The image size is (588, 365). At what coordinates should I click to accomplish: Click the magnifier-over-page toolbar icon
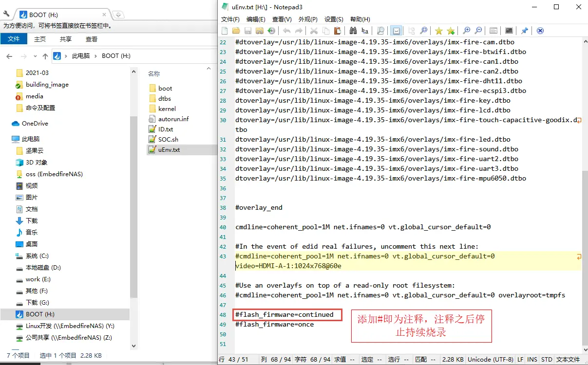point(380,31)
